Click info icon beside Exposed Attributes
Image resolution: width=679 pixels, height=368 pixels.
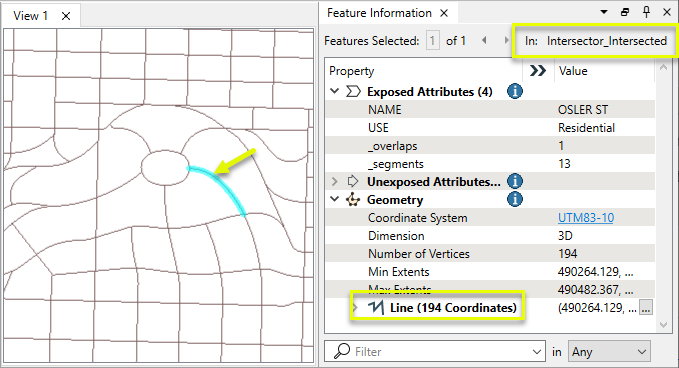[x=514, y=91]
